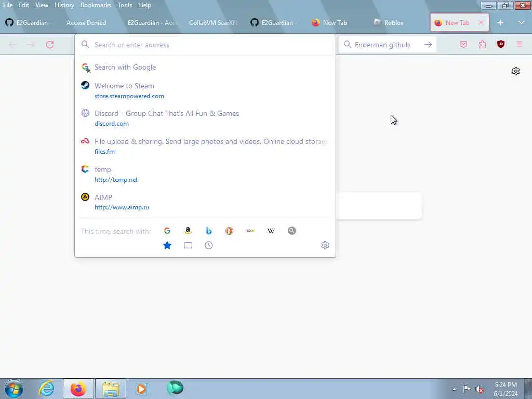Search this time with Wikipedia icon
Screen dimensions: 532x399
(x=271, y=231)
